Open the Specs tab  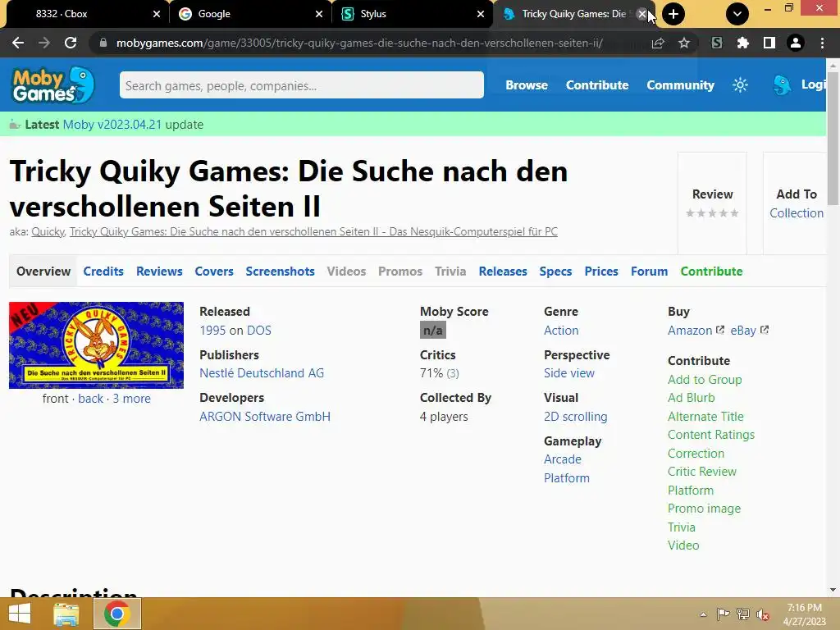pyautogui.click(x=555, y=271)
